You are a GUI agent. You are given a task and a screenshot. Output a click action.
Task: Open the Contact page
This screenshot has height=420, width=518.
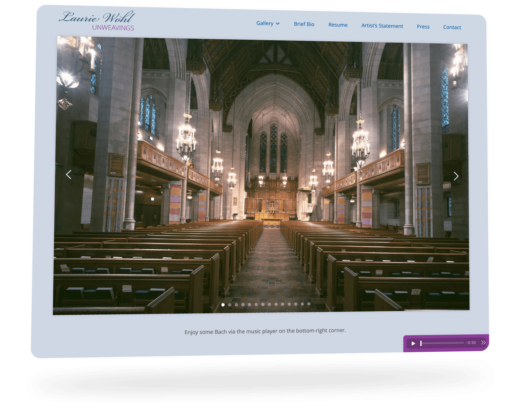click(452, 27)
